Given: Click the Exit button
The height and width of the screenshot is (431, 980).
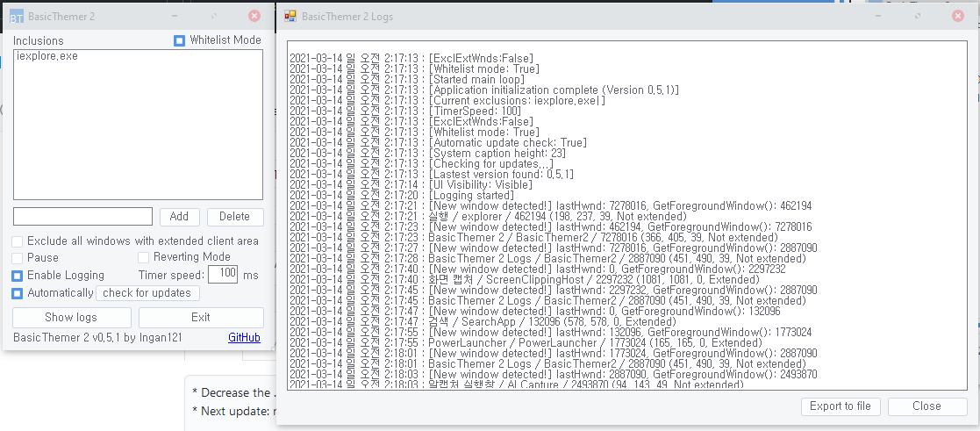Looking at the screenshot, I should click(x=201, y=317).
